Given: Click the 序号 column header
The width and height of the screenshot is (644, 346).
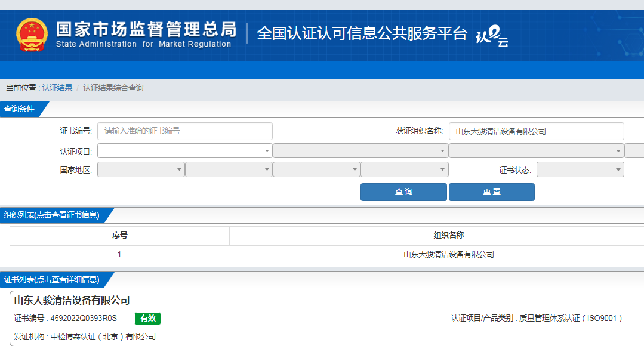Looking at the screenshot, I should (119, 236).
